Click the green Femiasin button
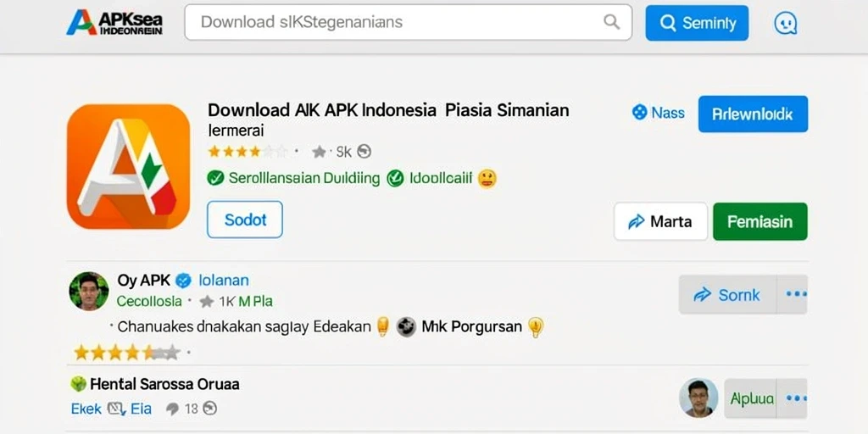This screenshot has width=868, height=434. pyautogui.click(x=760, y=221)
